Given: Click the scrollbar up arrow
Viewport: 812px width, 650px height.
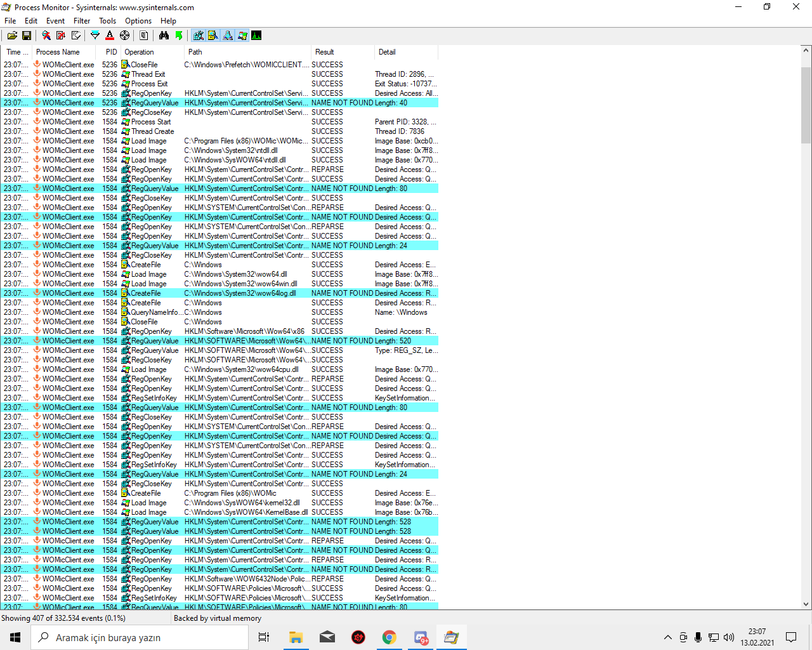Looking at the screenshot, I should click(806, 51).
